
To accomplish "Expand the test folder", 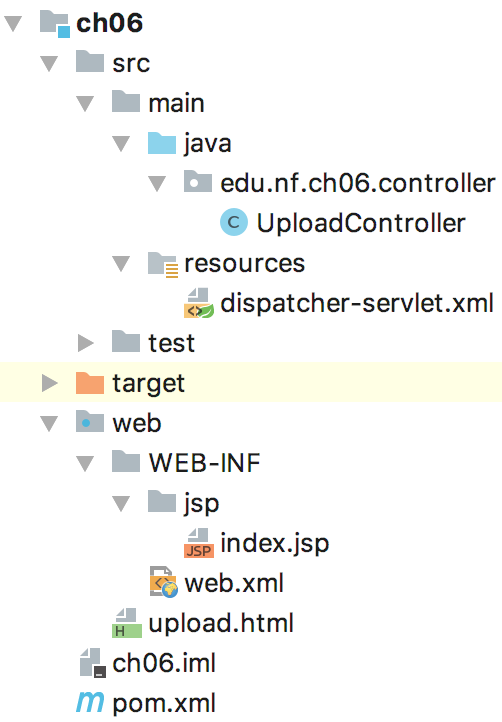I will click(86, 343).
